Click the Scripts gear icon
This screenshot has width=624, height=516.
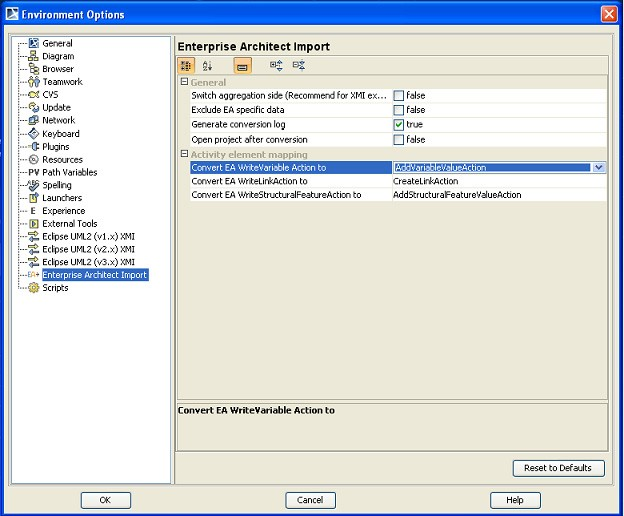(34, 288)
